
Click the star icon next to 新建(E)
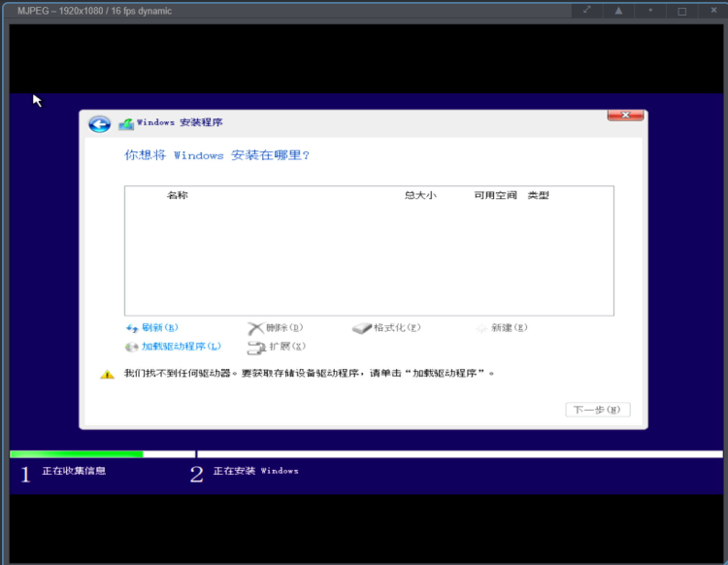[480, 328]
